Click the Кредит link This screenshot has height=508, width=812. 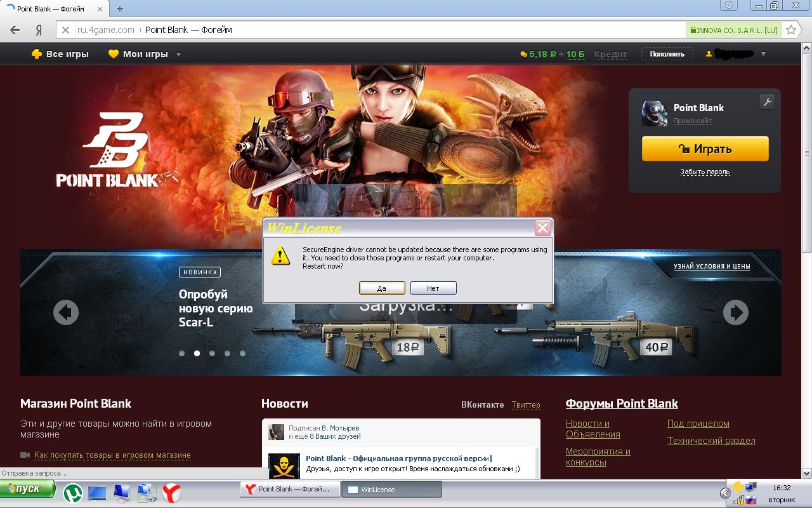tap(610, 54)
